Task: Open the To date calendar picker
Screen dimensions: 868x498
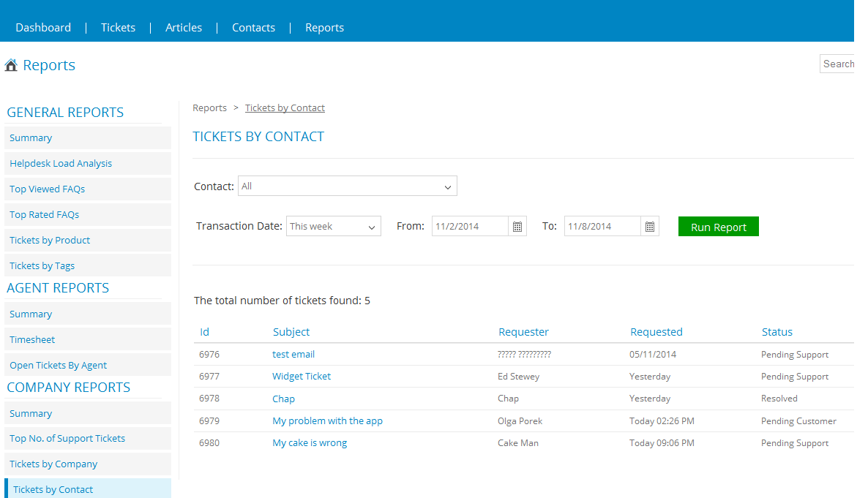Action: pos(650,226)
